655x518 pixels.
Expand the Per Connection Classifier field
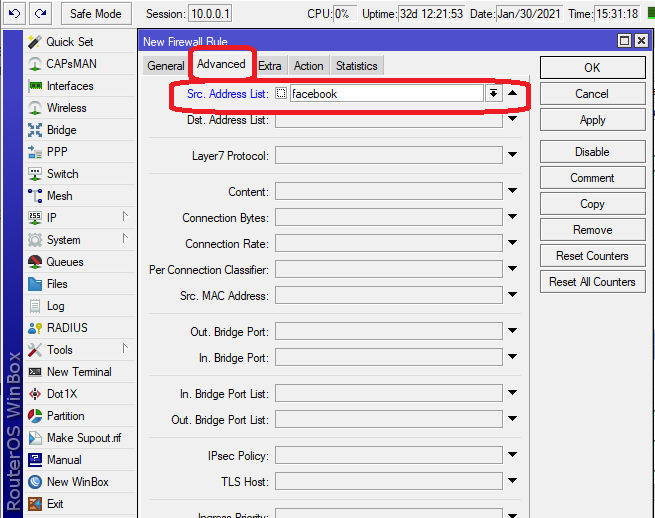click(513, 269)
